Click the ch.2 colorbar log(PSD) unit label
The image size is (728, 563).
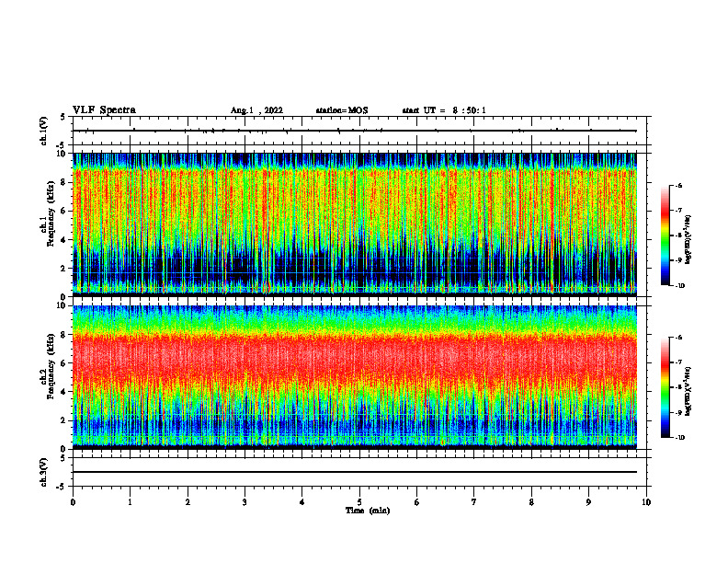coord(688,391)
